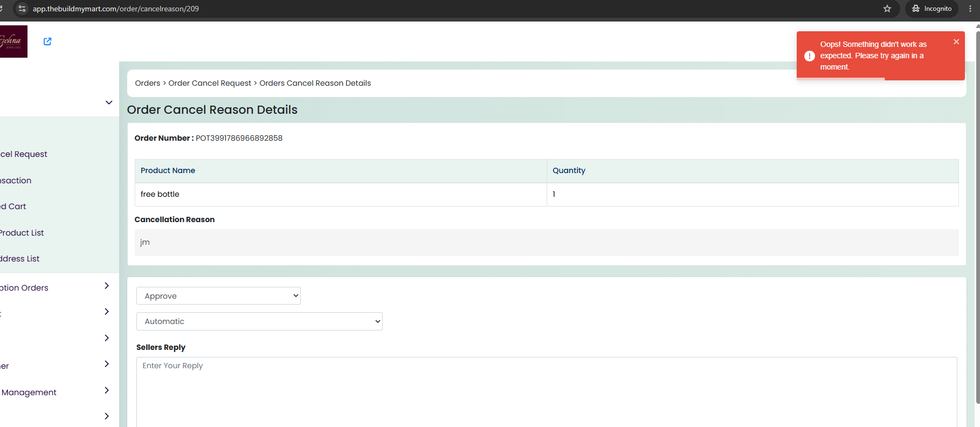Expand the Management sidebar submenu
Screen dimensions: 980x427
(107, 390)
